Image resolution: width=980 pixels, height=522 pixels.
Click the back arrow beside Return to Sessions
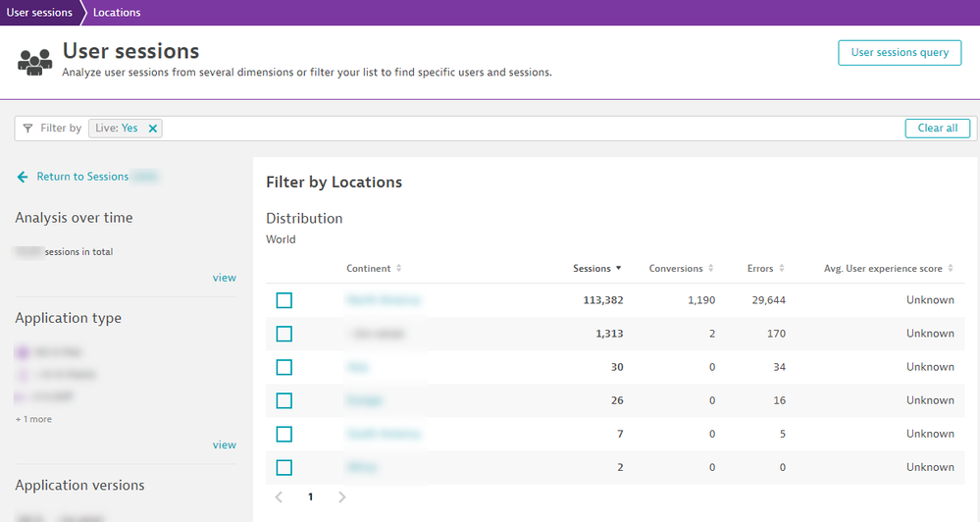coord(23,178)
